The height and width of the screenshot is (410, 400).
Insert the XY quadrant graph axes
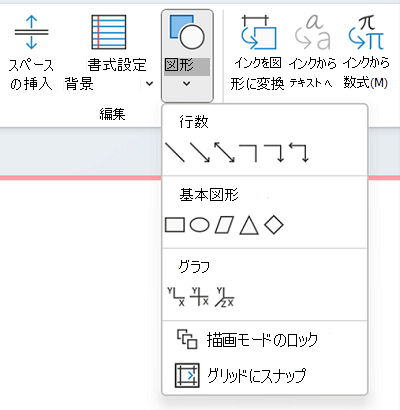click(176, 297)
